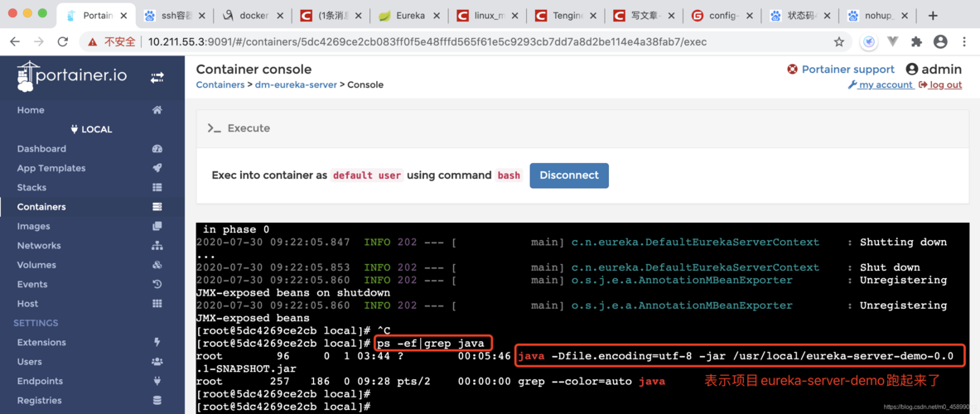Screen dimensions: 980x414
Task: Click browser back arrow
Action: [15, 42]
